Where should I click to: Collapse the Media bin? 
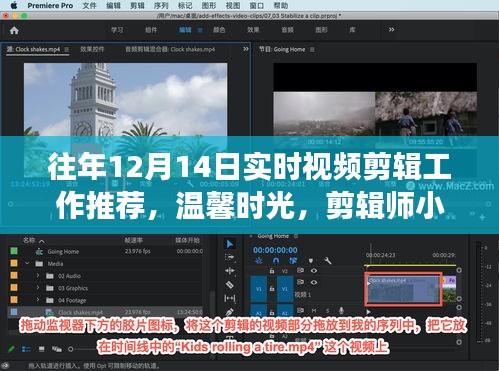pyautogui.click(x=28, y=263)
